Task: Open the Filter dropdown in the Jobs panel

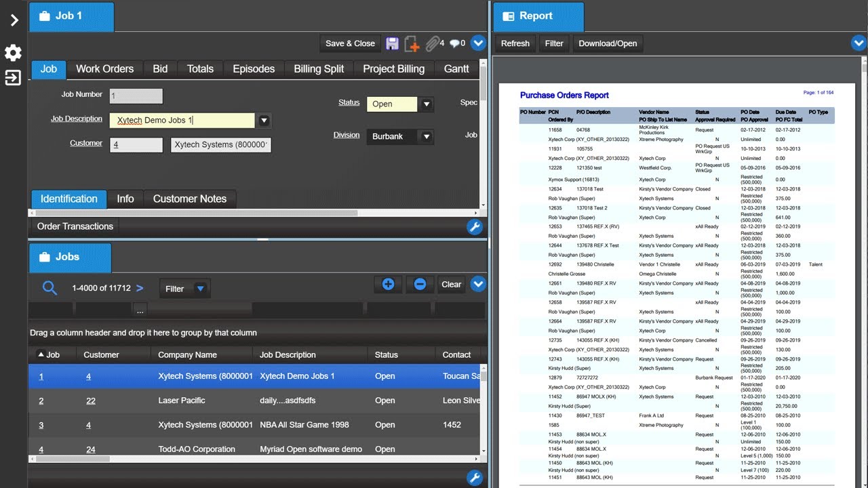Action: click(x=185, y=289)
